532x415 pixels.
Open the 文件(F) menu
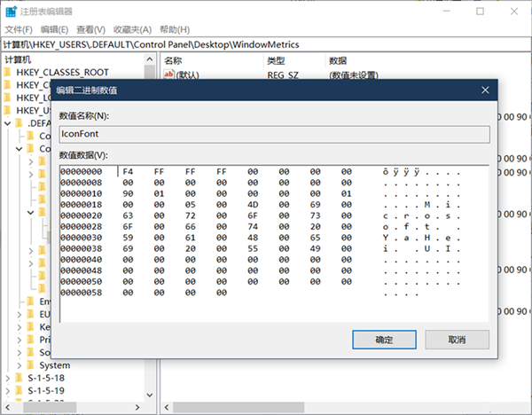(18, 29)
